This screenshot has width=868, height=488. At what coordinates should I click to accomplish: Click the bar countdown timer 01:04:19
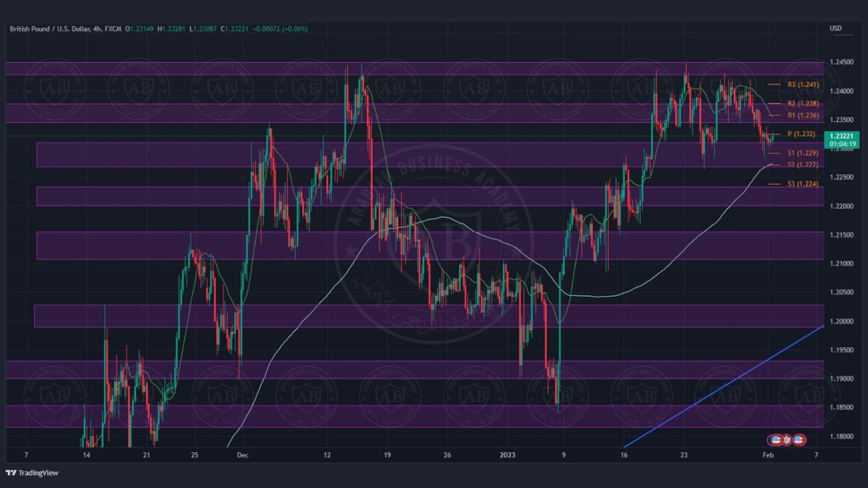[841, 144]
